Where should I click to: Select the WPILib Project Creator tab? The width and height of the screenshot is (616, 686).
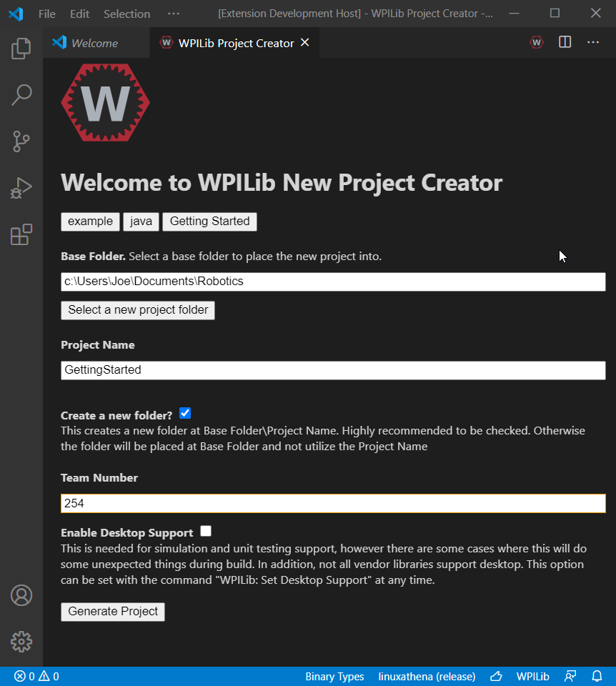tap(235, 43)
